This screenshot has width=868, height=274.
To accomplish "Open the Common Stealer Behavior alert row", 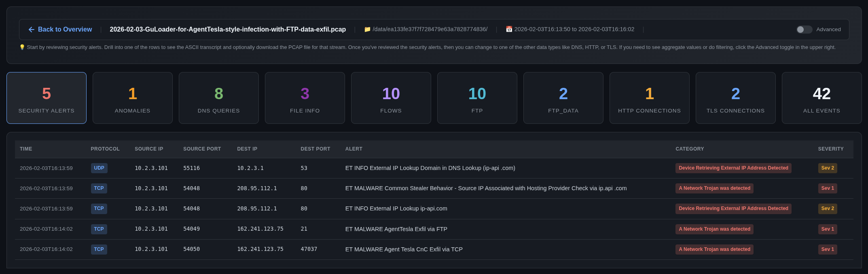I will [485, 188].
